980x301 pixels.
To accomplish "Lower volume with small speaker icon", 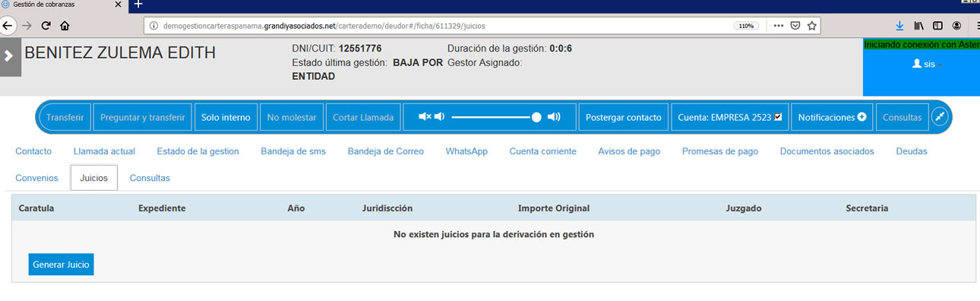I will click(439, 117).
